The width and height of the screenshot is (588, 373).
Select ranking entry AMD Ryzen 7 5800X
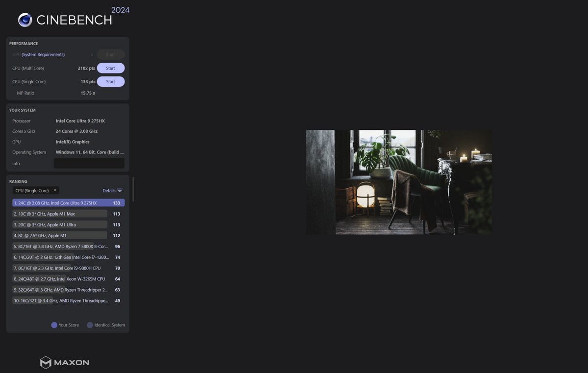coord(68,247)
